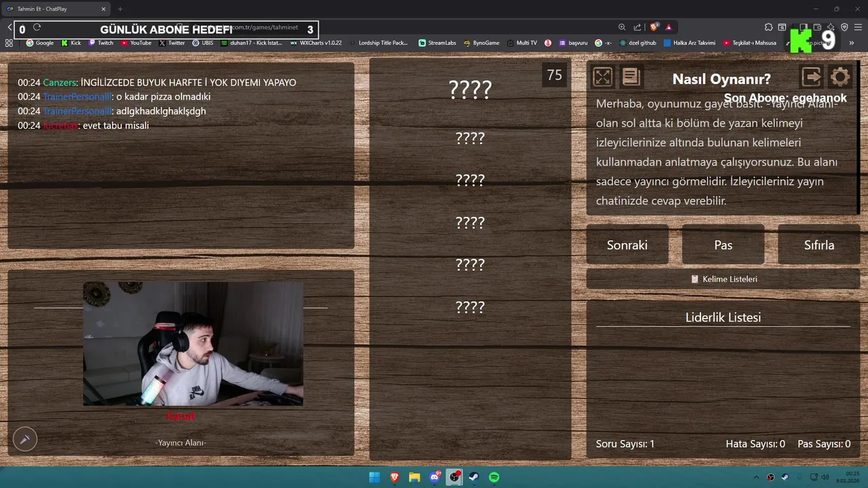Screen dimensions: 868x488
Task: Switch to Tahmin Et - ChatPlay tab
Action: point(56,9)
